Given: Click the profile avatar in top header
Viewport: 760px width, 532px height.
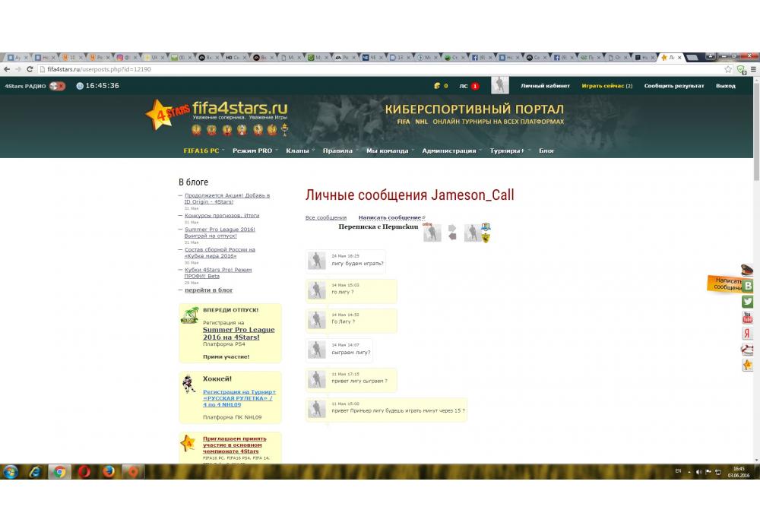Looking at the screenshot, I should [499, 86].
